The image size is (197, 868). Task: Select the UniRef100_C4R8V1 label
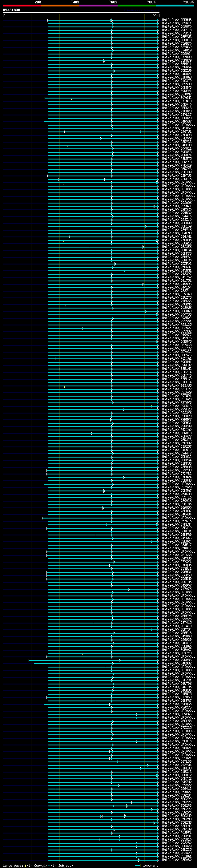tap(177, 74)
